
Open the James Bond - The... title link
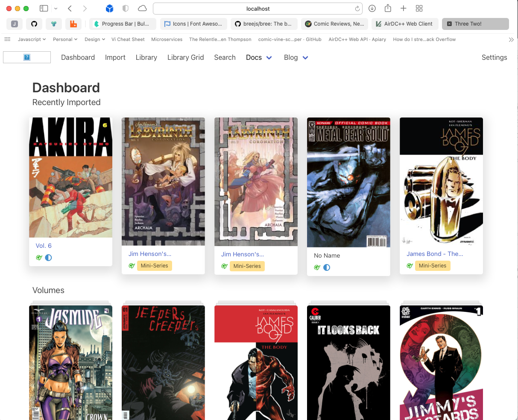(x=435, y=254)
